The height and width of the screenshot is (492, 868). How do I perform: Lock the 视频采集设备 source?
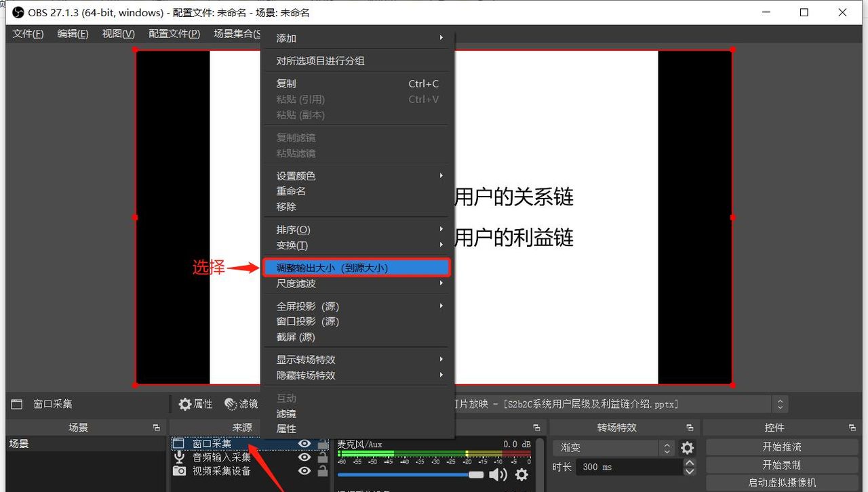[323, 471]
